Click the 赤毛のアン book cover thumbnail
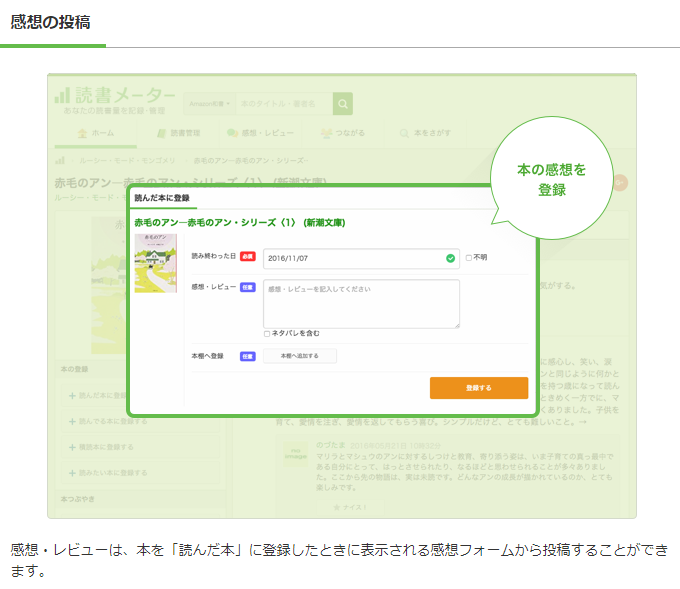 click(x=156, y=263)
